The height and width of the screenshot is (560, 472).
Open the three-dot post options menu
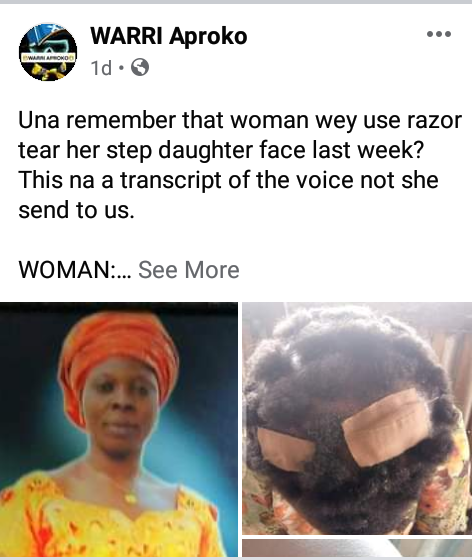point(439,34)
